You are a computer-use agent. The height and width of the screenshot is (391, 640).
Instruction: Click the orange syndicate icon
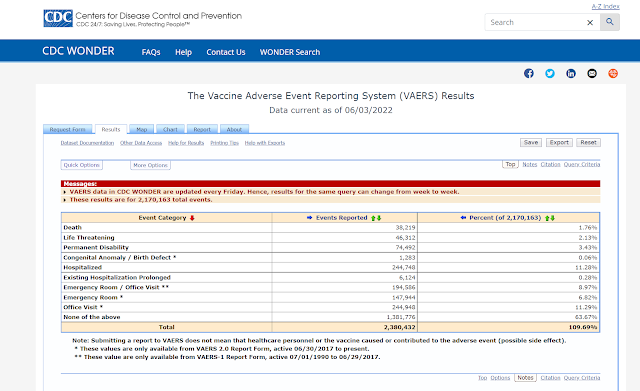[x=613, y=73]
